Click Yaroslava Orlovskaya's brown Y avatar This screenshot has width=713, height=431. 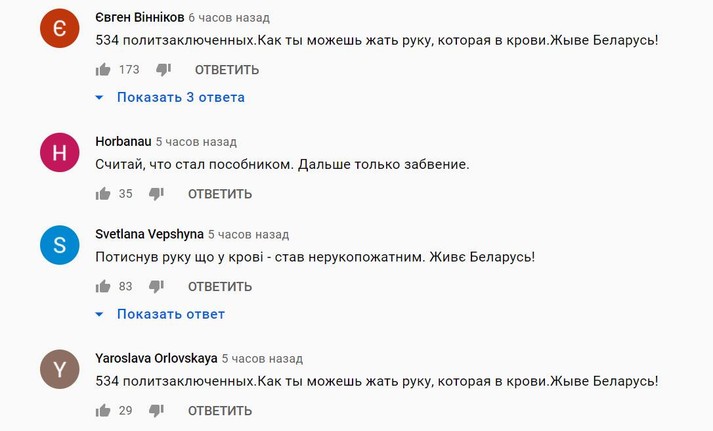point(59,370)
